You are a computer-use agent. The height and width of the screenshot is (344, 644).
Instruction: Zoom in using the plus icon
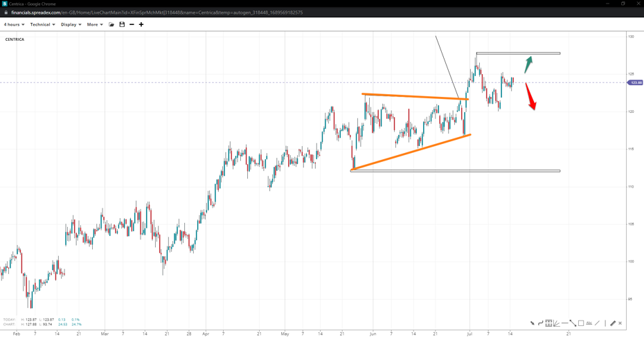click(141, 25)
